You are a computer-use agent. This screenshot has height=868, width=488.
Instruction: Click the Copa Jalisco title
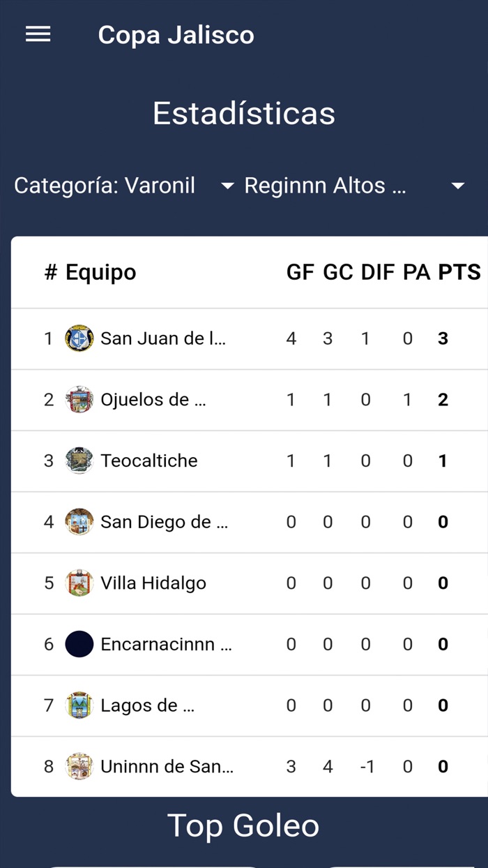click(176, 34)
